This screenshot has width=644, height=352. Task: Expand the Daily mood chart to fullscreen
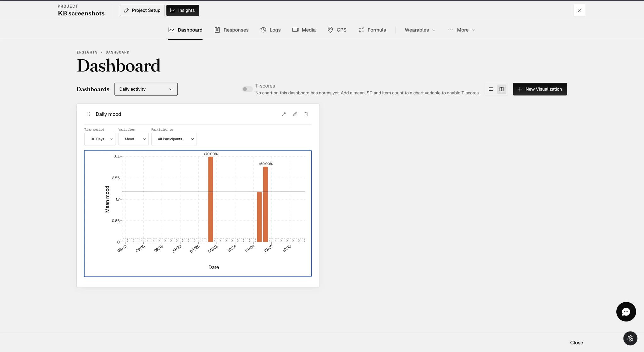click(284, 114)
